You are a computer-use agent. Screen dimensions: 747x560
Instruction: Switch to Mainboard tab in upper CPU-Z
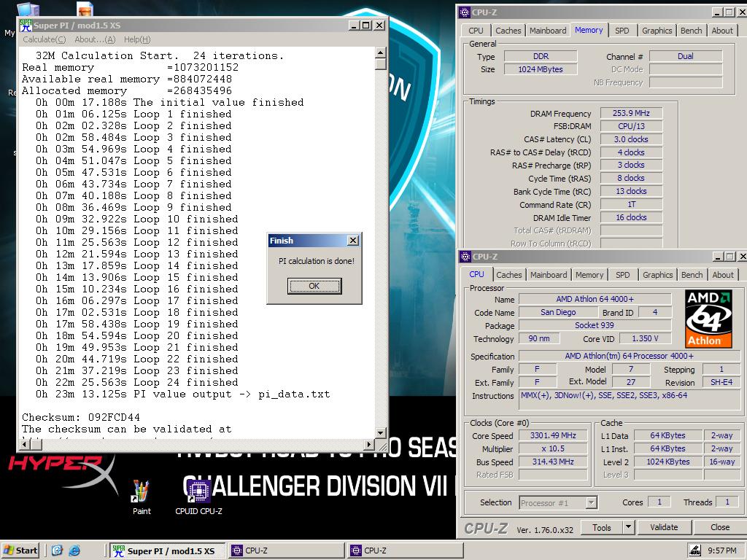[x=548, y=31]
